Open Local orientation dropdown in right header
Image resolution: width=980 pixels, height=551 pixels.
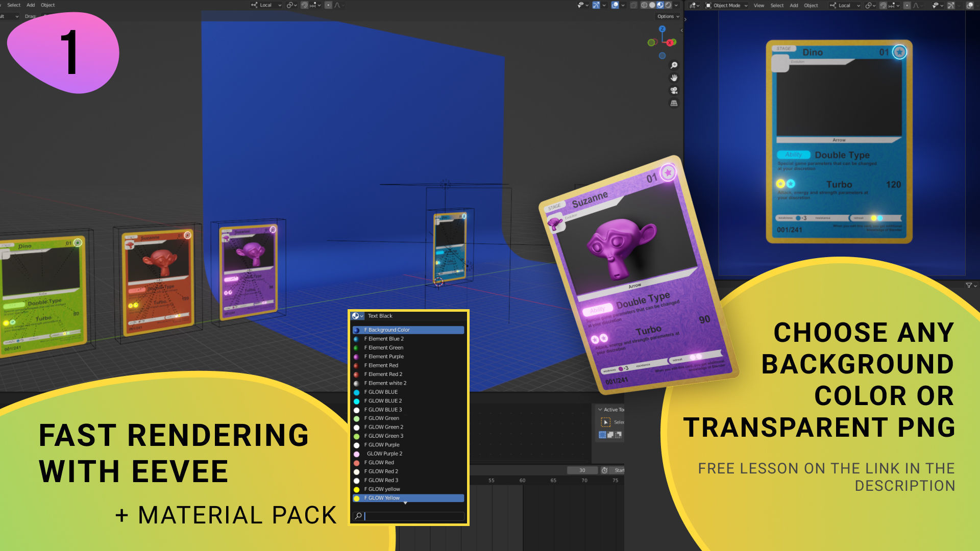point(845,5)
